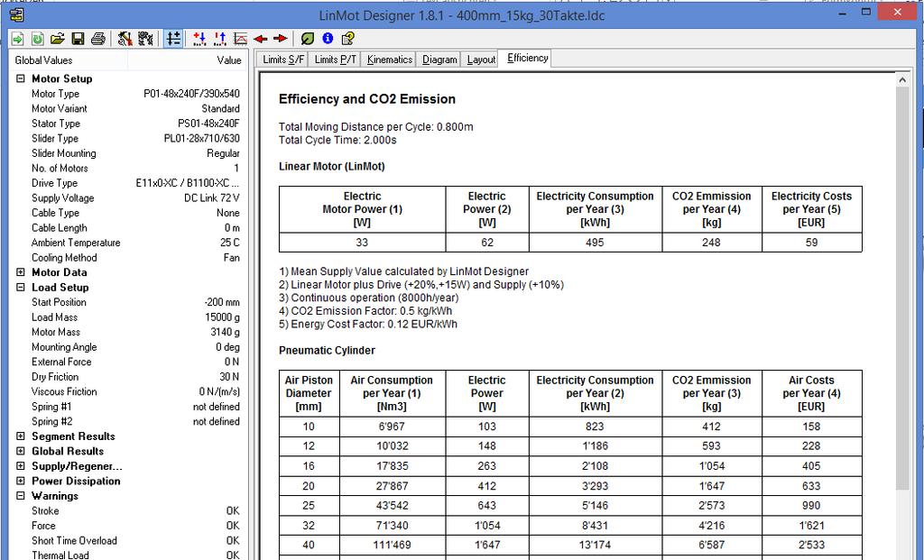Click the Motor Variant value Standard
Image resolution: width=924 pixels, height=560 pixels.
click(x=220, y=108)
